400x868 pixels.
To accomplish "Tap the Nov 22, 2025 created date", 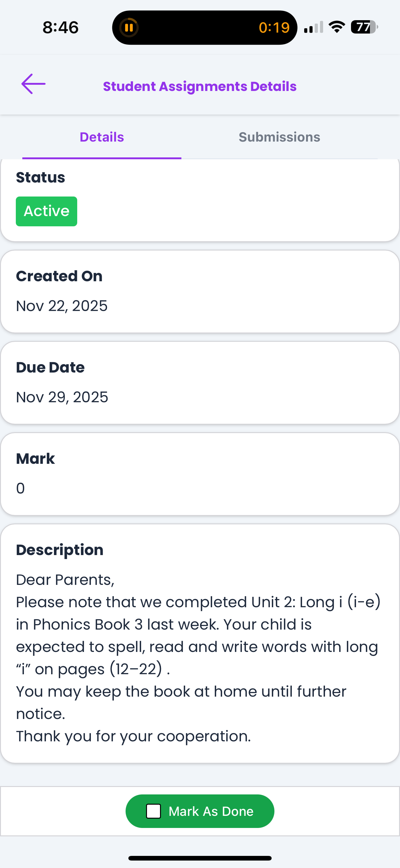I will 62,306.
